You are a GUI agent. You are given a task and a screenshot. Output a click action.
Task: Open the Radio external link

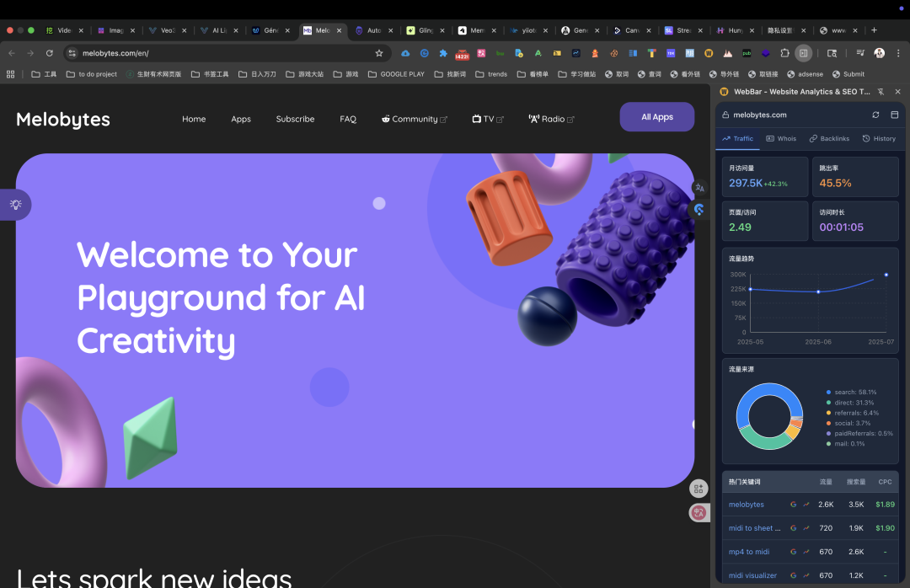(x=551, y=119)
